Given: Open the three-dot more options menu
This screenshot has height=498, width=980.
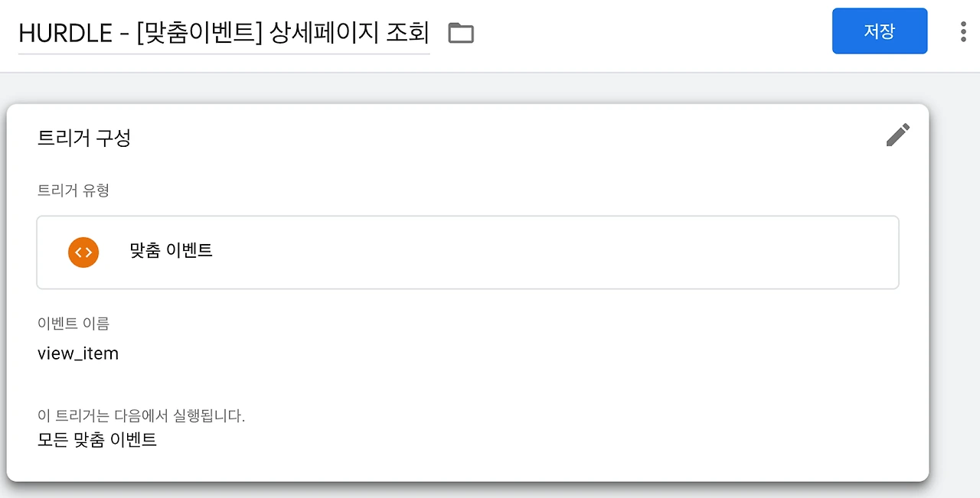Looking at the screenshot, I should tap(963, 31).
